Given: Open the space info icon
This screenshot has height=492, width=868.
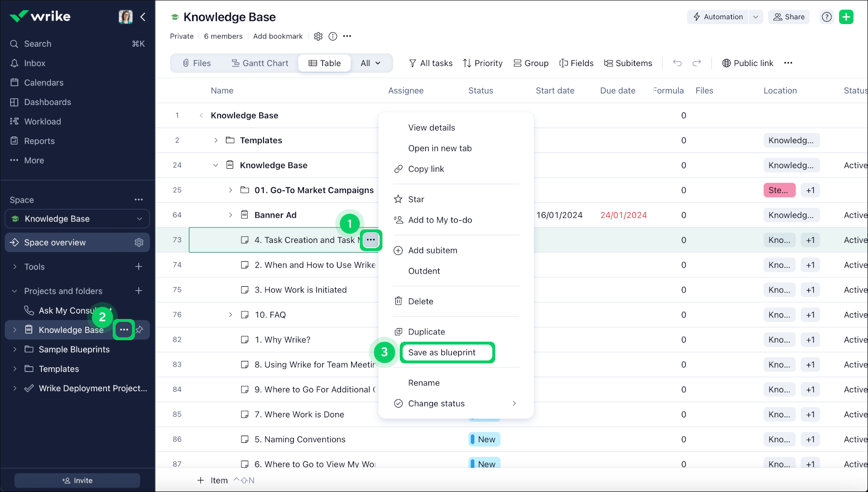Looking at the screenshot, I should coord(332,36).
